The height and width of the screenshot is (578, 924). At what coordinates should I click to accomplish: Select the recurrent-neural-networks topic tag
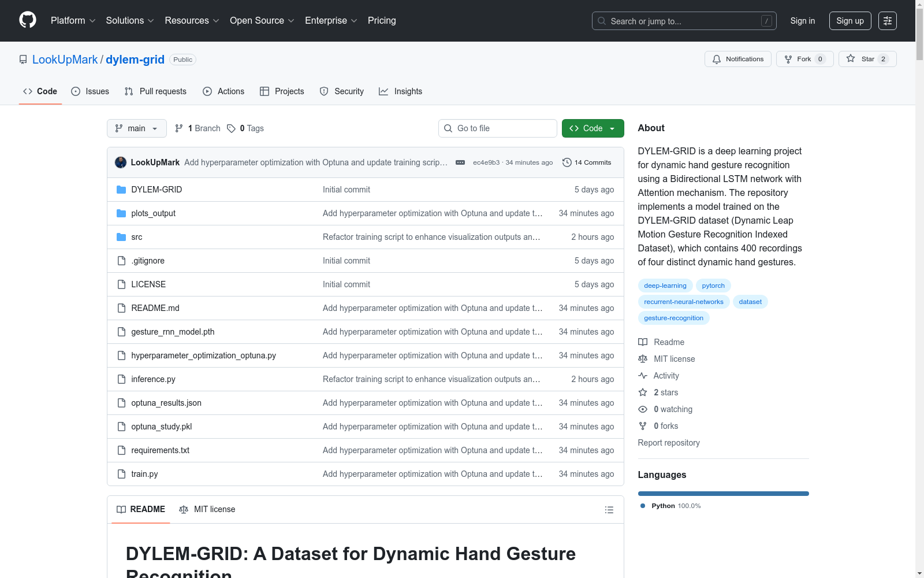(x=684, y=302)
